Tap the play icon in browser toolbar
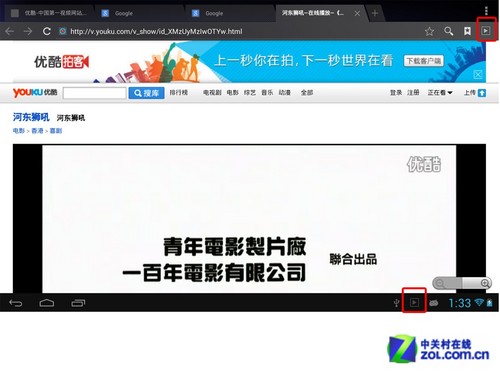 (486, 31)
